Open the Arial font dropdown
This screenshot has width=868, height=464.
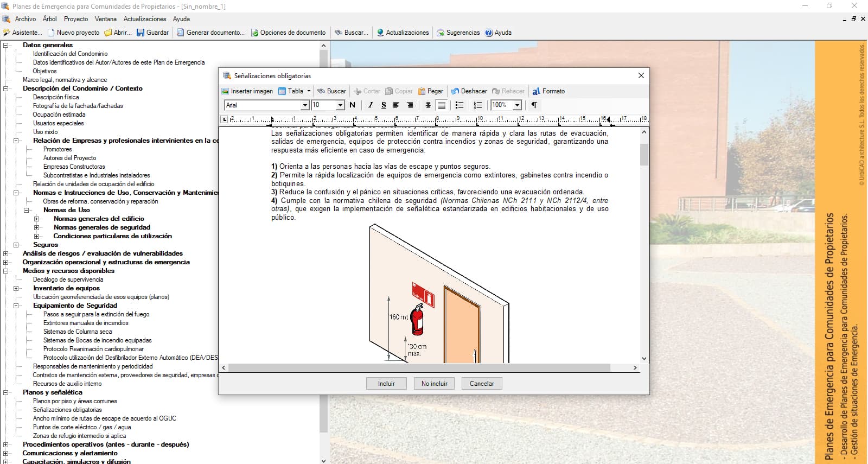305,105
